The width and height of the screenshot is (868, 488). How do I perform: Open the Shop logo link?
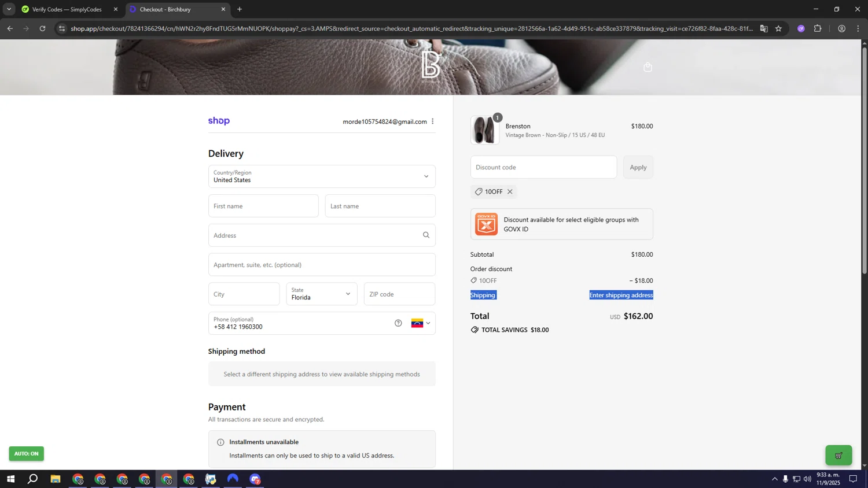(219, 121)
